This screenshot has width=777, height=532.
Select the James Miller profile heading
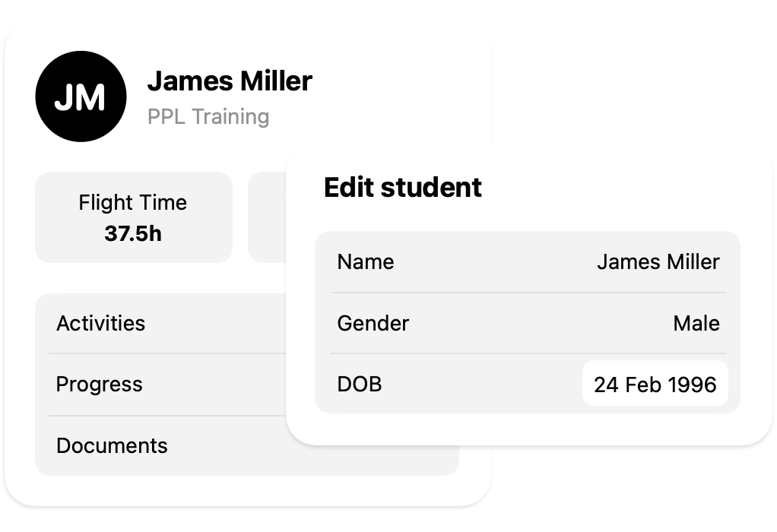click(x=230, y=81)
